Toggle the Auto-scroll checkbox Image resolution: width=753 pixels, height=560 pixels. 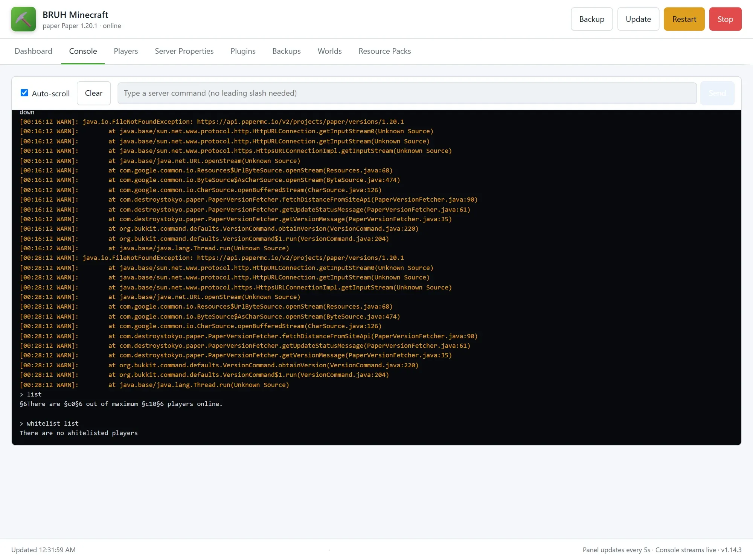tap(24, 93)
